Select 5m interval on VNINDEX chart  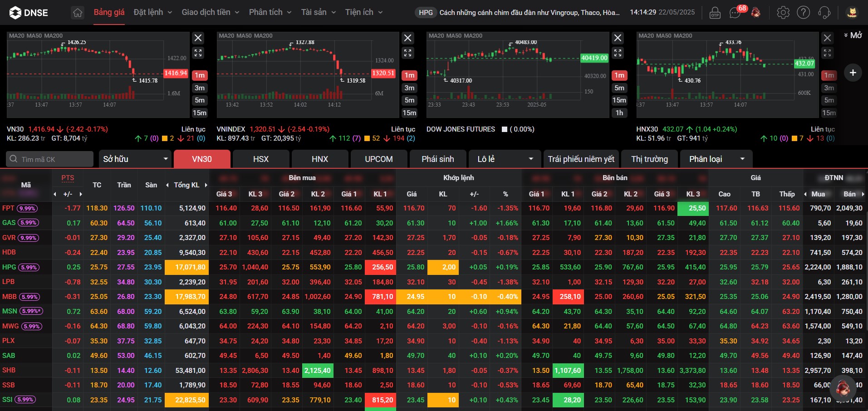409,100
